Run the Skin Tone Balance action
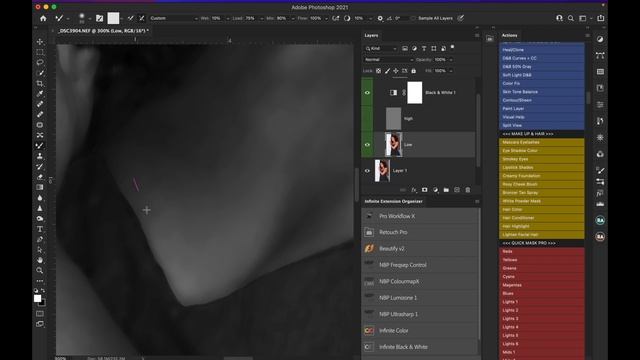This screenshot has width=640, height=360. pos(542,92)
